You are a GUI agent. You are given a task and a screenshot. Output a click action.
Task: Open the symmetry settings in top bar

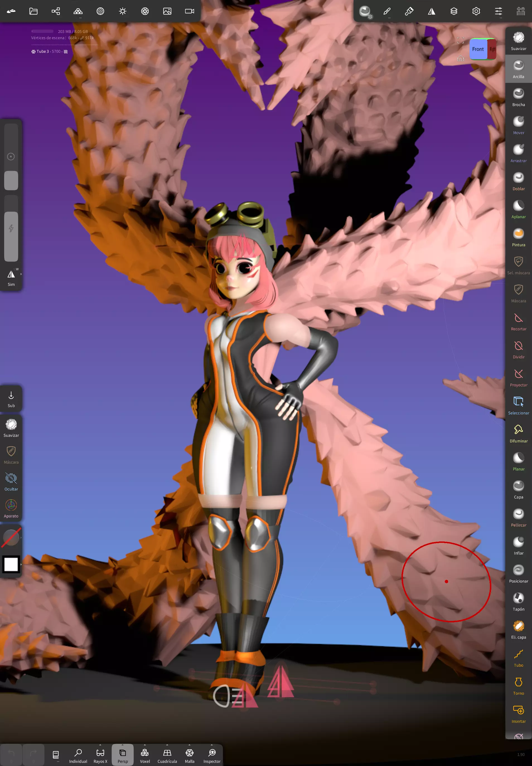pos(432,11)
